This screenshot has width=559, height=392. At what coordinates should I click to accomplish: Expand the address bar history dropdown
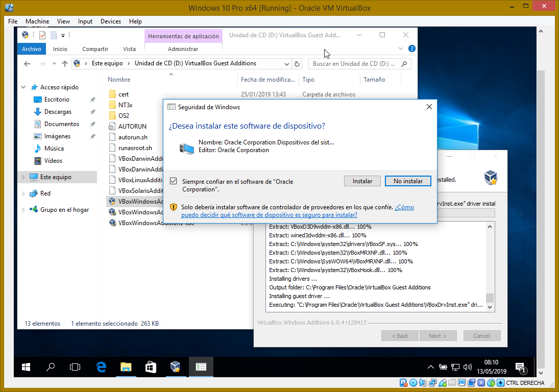point(286,64)
